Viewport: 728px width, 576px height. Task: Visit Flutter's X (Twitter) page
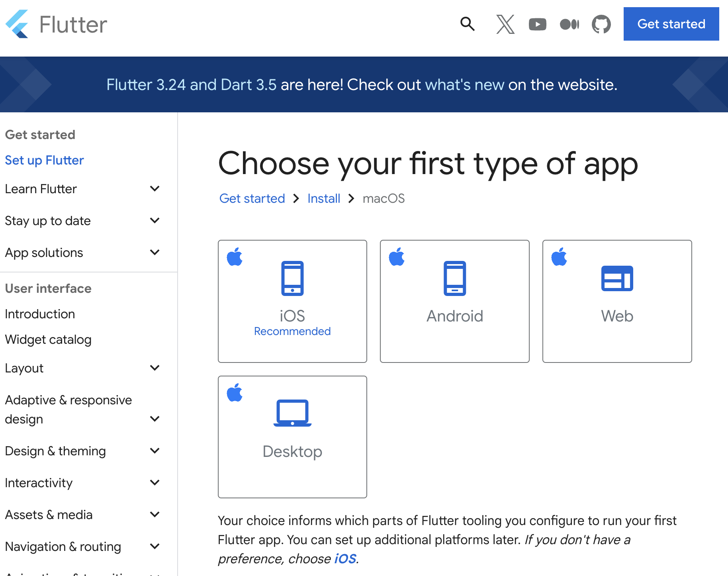(x=505, y=24)
